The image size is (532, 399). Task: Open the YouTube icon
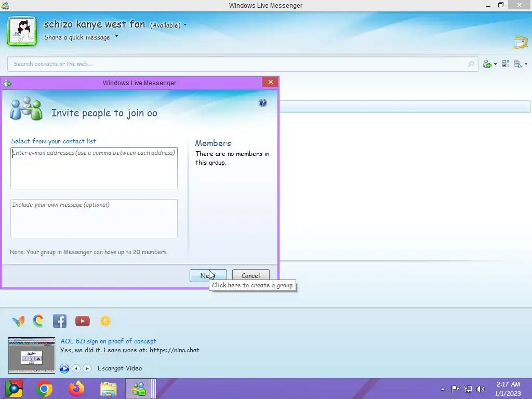point(83,321)
